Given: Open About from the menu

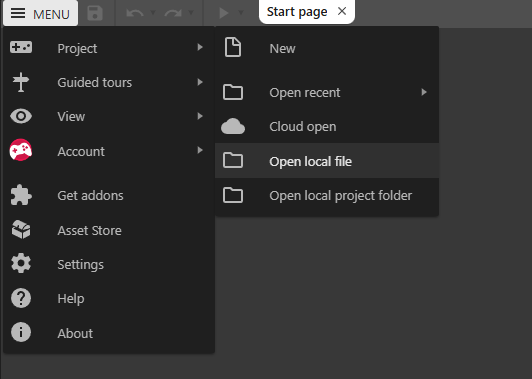Looking at the screenshot, I should 109,333.
